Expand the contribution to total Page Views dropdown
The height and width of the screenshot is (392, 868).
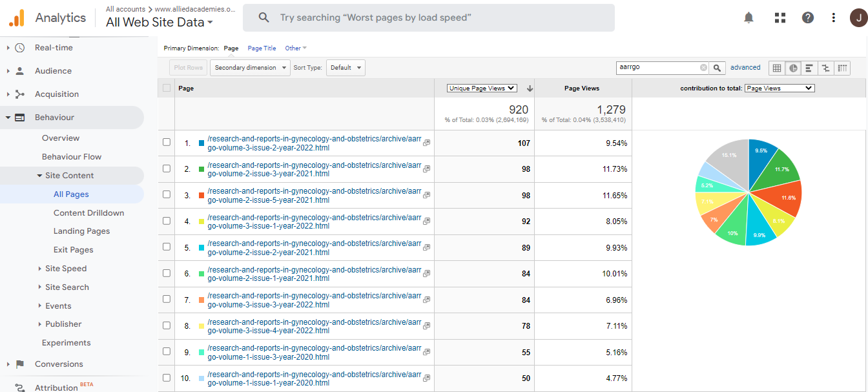pos(779,88)
